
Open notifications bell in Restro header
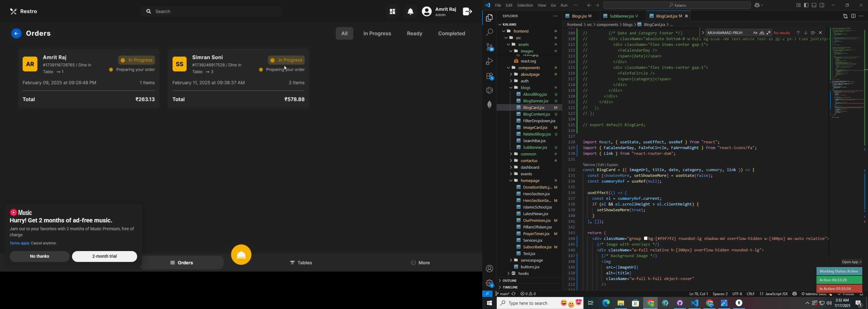tap(410, 12)
